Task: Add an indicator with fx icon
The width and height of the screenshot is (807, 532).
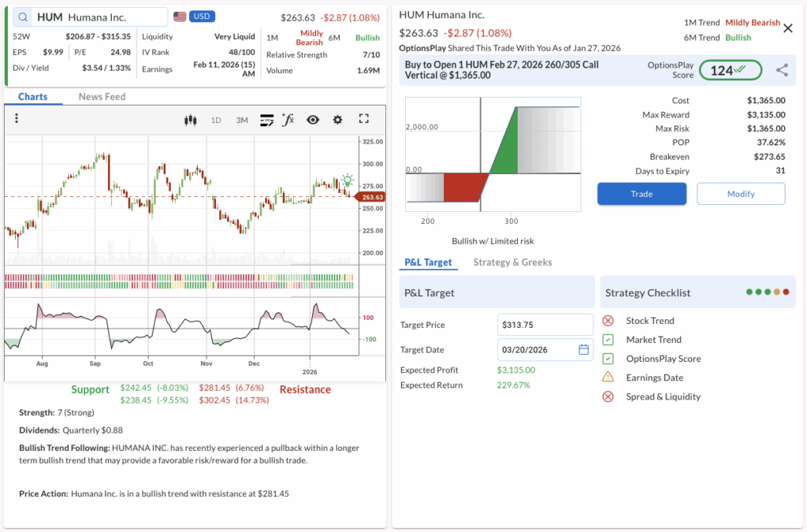Action: coord(288,120)
